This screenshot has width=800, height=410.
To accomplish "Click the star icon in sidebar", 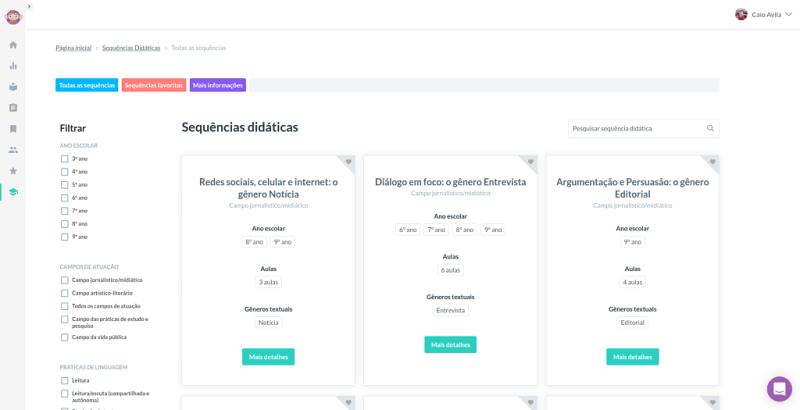I will point(13,171).
